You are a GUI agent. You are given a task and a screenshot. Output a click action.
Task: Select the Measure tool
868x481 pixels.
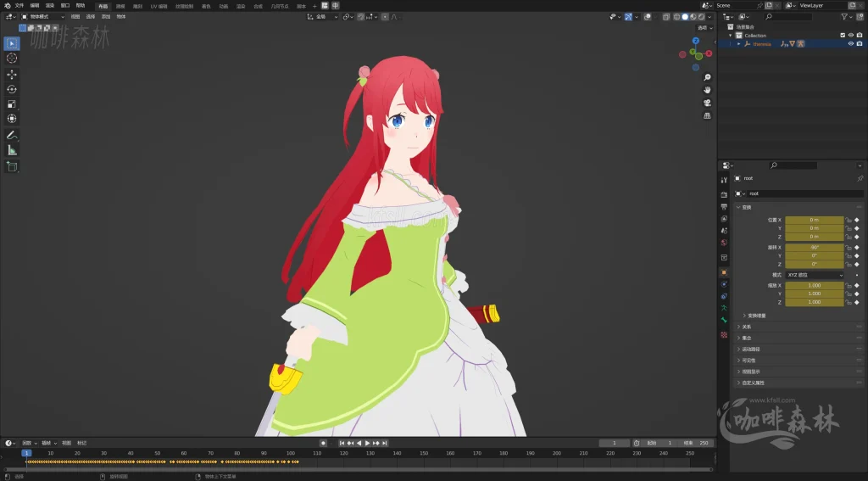(12, 150)
